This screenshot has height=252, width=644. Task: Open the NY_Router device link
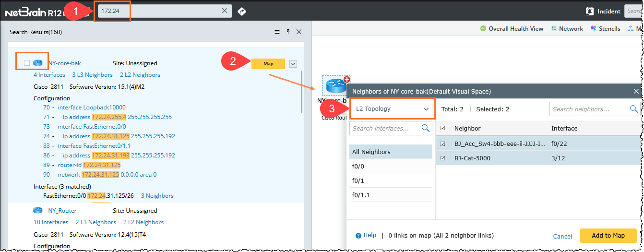coord(62,210)
